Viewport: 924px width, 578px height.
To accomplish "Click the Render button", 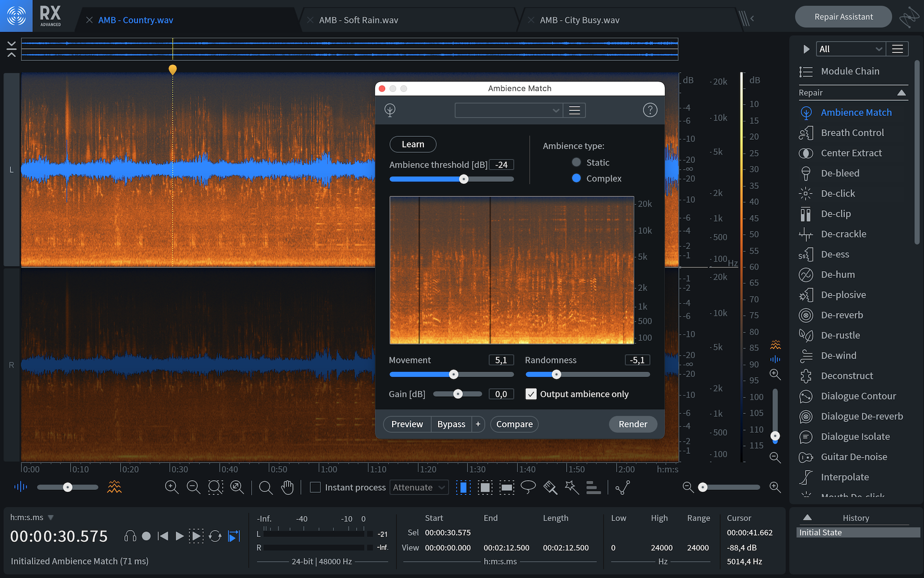I will pos(632,424).
